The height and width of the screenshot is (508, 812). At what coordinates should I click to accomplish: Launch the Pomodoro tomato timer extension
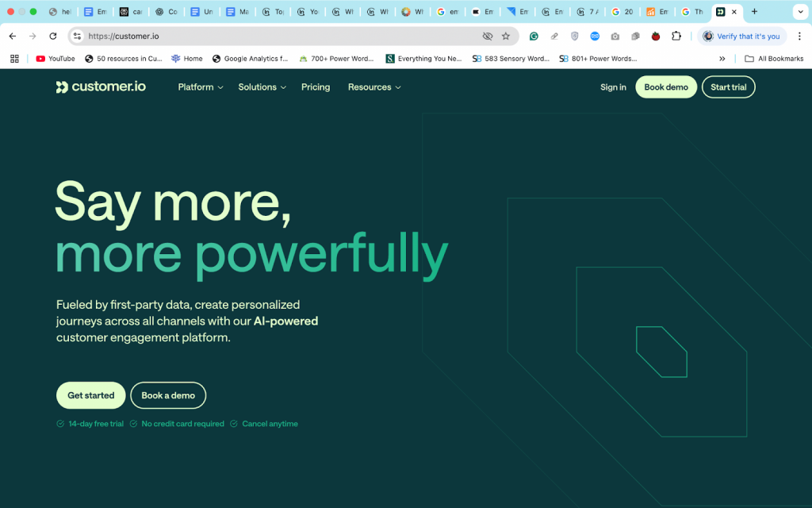(x=656, y=36)
